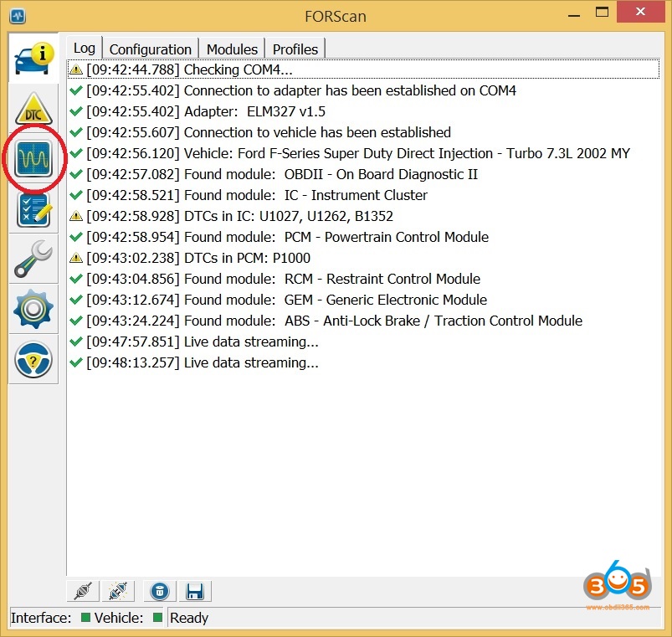Image resolution: width=672 pixels, height=637 pixels.
Task: Open the steering wheel help section
Action: coord(33,360)
